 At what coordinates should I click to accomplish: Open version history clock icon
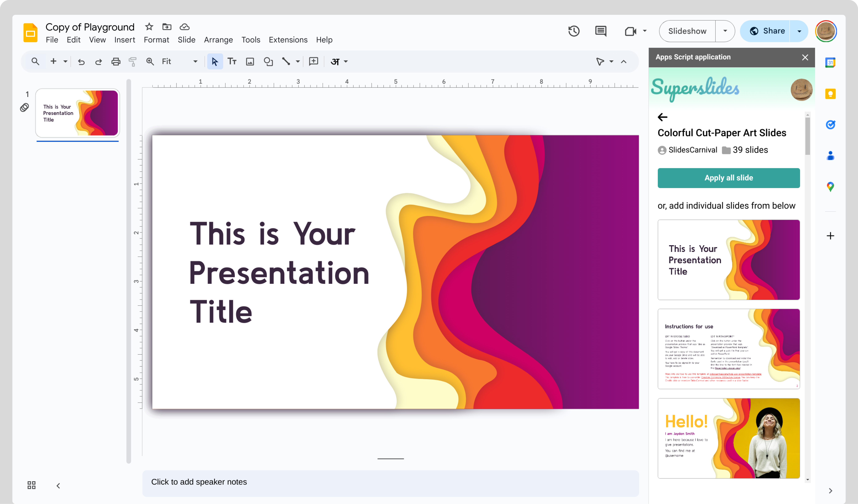click(x=574, y=31)
